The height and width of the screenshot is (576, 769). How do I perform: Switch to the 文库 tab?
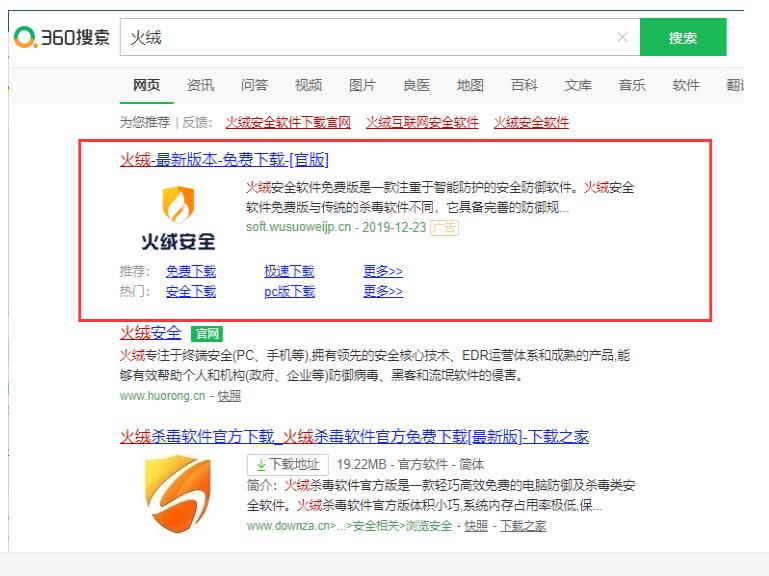pos(578,85)
